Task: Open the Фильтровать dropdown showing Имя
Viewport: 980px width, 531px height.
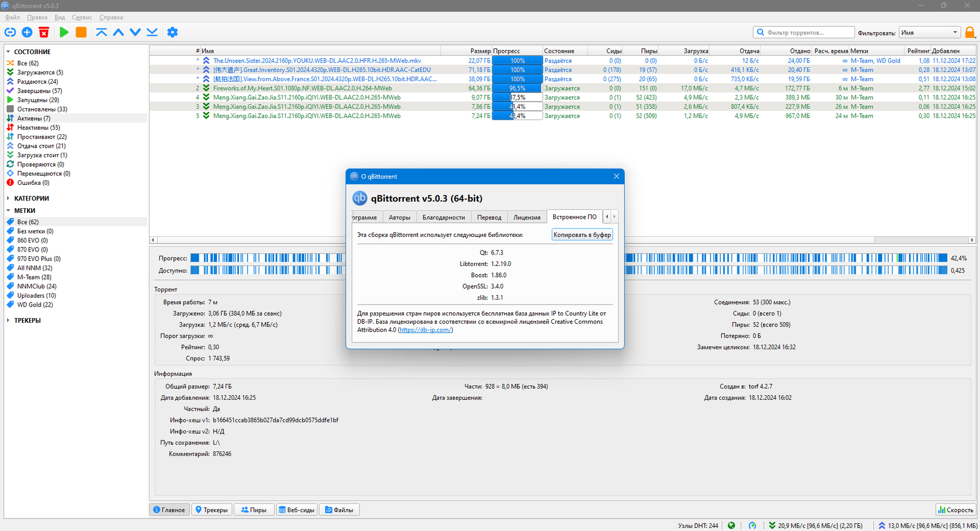Action: coord(930,32)
